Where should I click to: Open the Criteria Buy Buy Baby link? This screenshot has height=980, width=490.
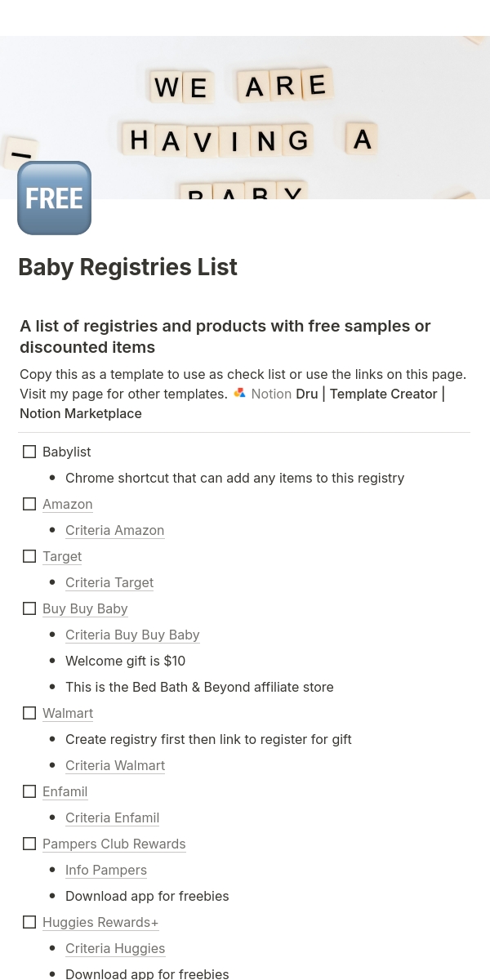coord(132,635)
